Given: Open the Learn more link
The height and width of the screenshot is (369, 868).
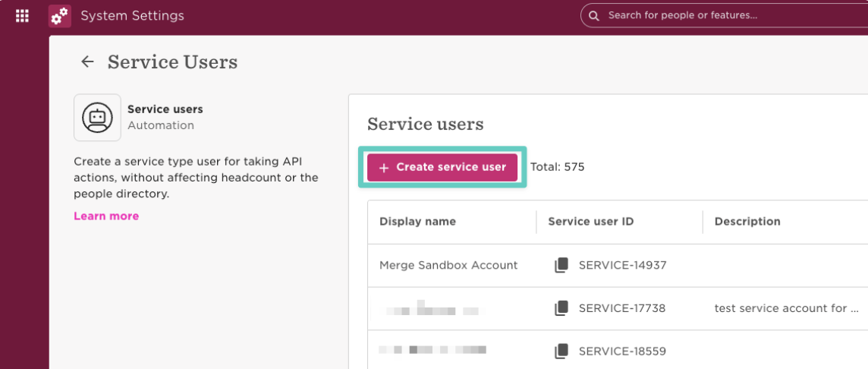Looking at the screenshot, I should (x=106, y=216).
